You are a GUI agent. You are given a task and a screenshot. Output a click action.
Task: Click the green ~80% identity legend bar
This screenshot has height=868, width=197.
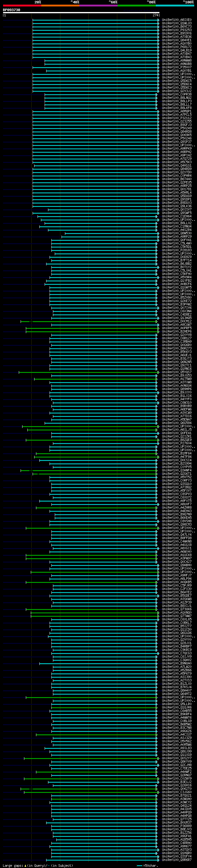pos(136,6)
